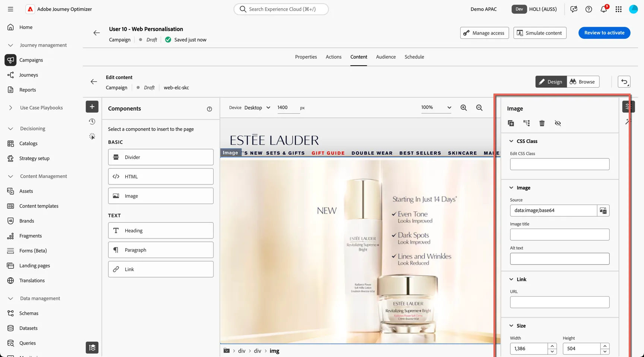This screenshot has height=357, width=644.
Task: Switch to Browse mode
Action: [583, 82]
